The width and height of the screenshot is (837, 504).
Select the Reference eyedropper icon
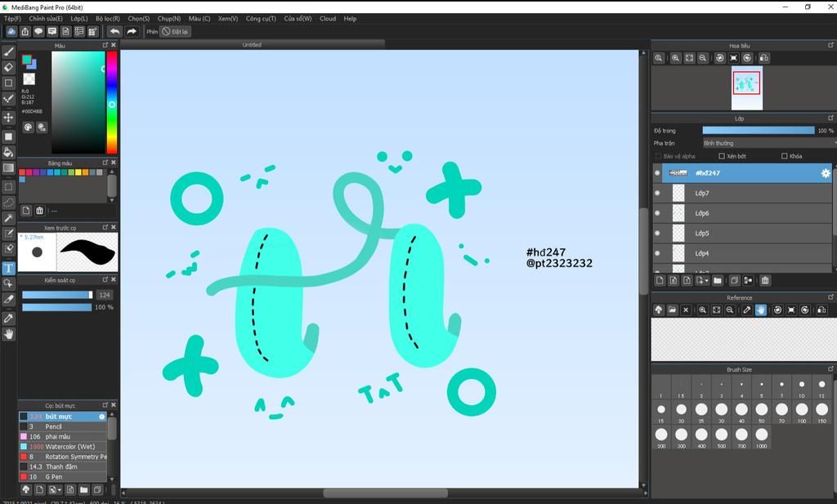747,310
